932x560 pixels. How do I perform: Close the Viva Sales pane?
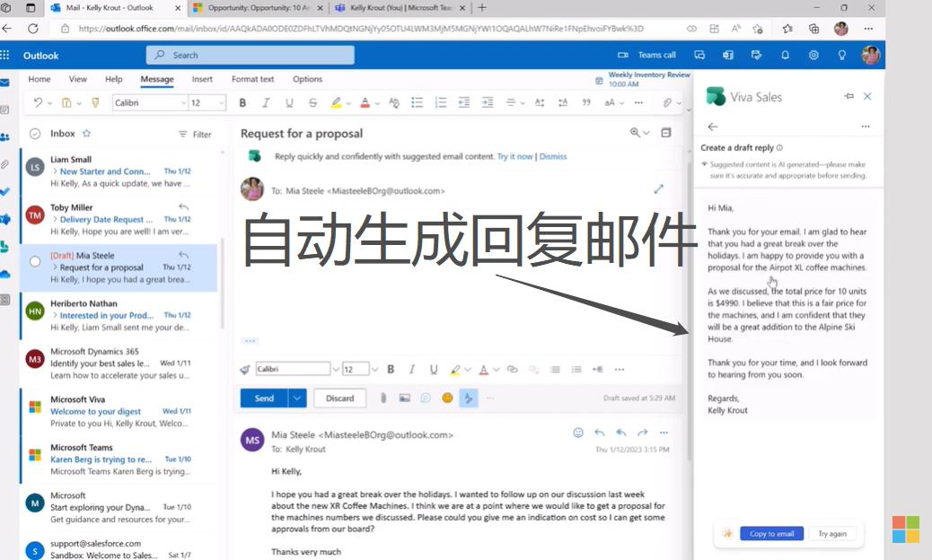(x=867, y=96)
